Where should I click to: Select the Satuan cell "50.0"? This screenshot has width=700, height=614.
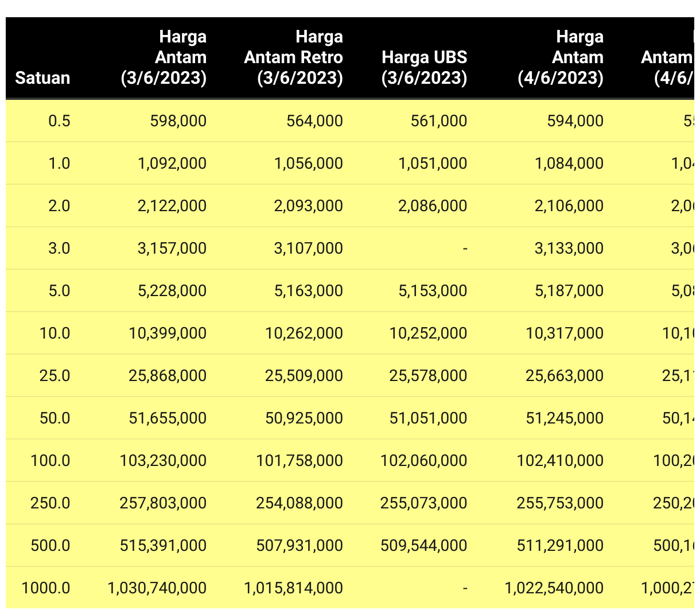[55, 418]
